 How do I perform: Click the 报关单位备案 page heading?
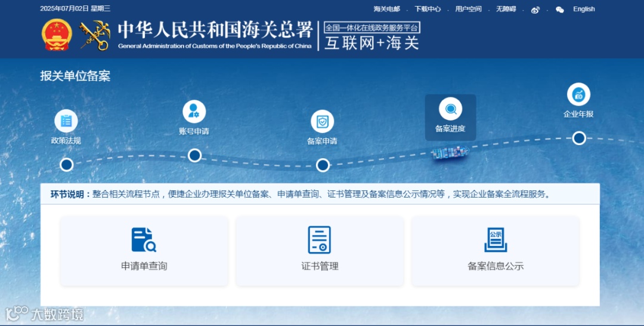[75, 76]
